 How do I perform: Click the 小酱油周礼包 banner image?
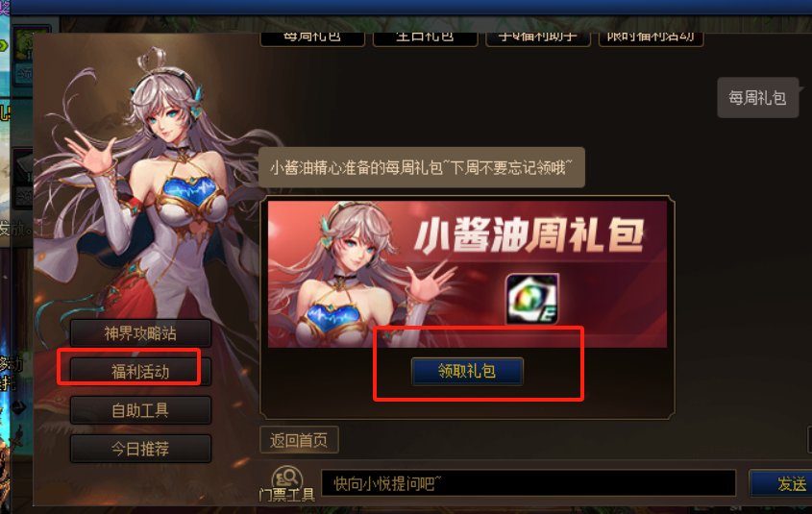point(467,274)
